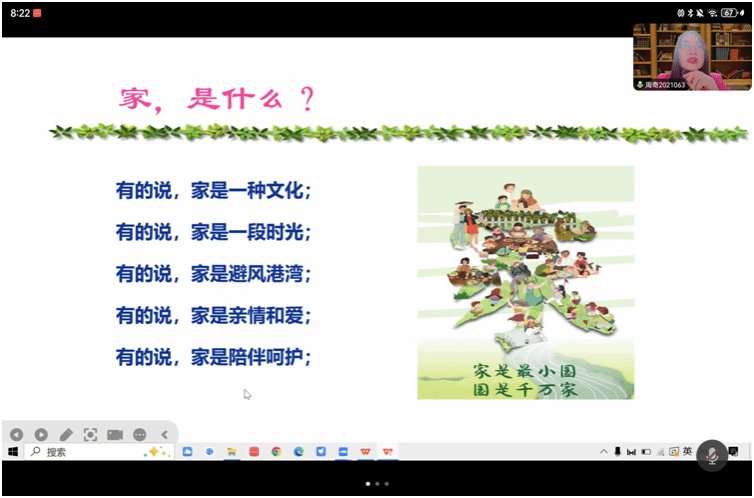Open File Explorer folder icon in taskbar

(x=232, y=452)
